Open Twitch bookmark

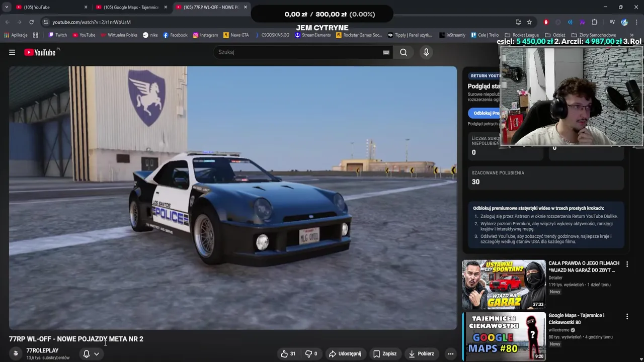coord(57,35)
